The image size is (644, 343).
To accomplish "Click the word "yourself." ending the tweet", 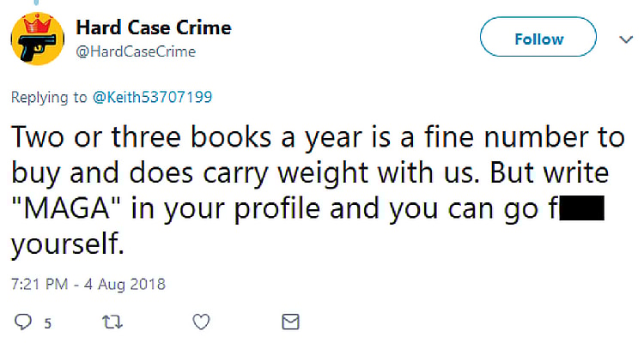I will [69, 246].
